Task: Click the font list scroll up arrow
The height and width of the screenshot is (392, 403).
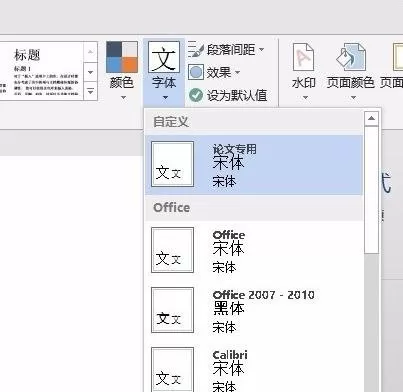Action: click(x=371, y=118)
